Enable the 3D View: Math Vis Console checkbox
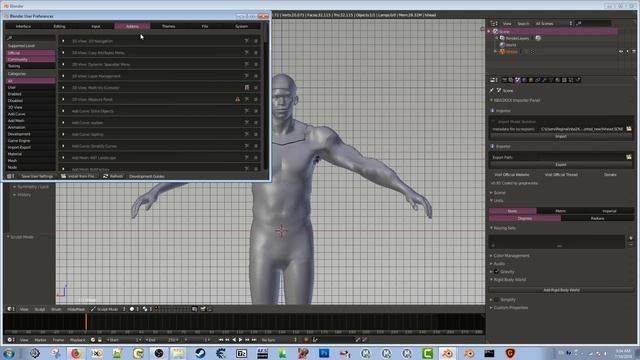 256,87
